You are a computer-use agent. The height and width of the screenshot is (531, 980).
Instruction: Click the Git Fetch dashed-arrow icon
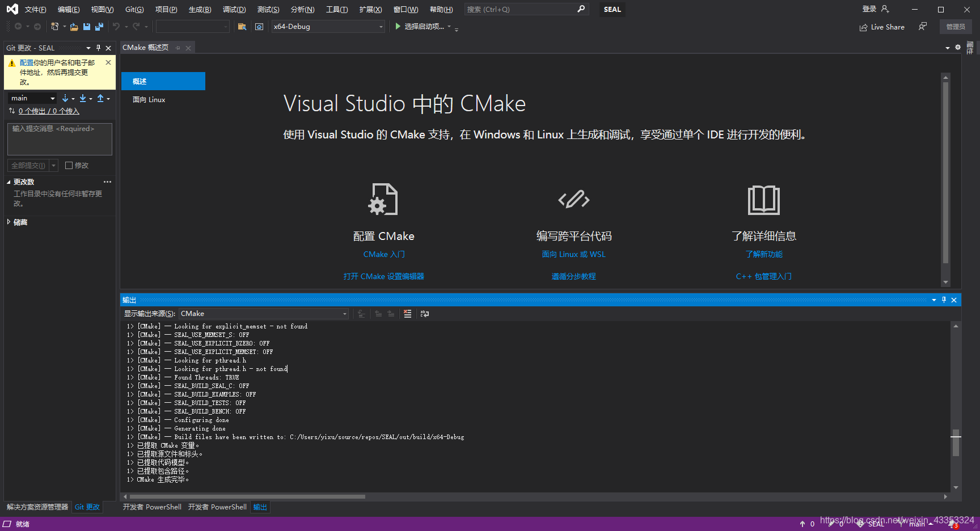65,98
